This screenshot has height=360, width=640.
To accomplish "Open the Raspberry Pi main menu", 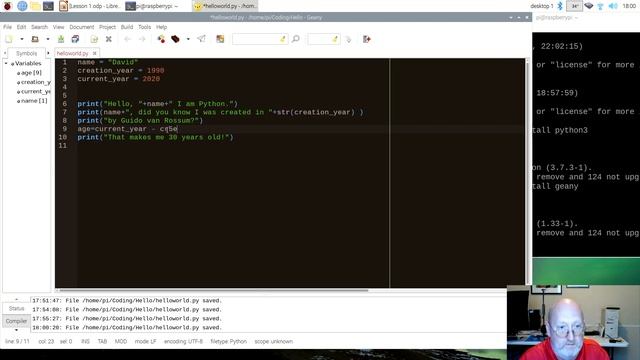I will tap(7, 6).
